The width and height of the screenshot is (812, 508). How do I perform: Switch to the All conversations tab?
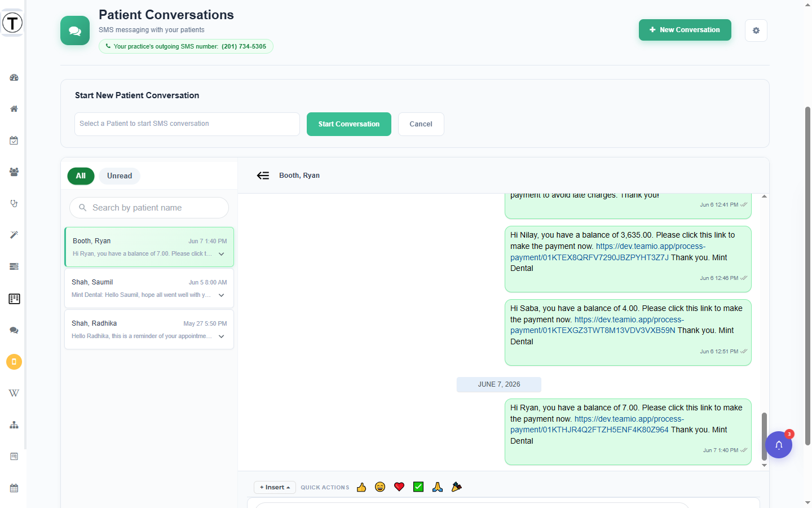pos(81,176)
